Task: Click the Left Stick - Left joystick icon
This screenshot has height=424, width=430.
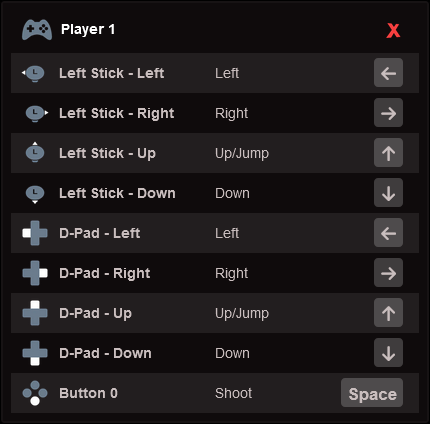Action: click(x=33, y=73)
